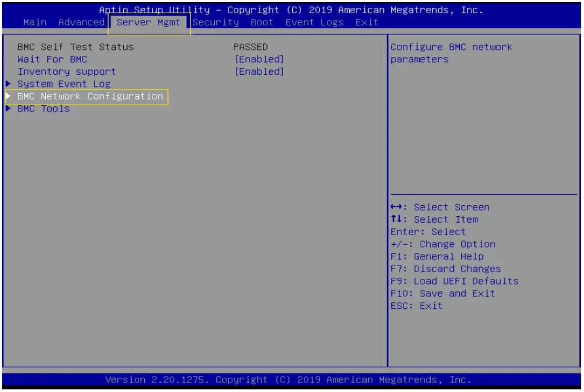Image resolution: width=584 pixels, height=392 pixels.
Task: Expand the BMC Tools disclosure triangle
Action: click(x=9, y=108)
